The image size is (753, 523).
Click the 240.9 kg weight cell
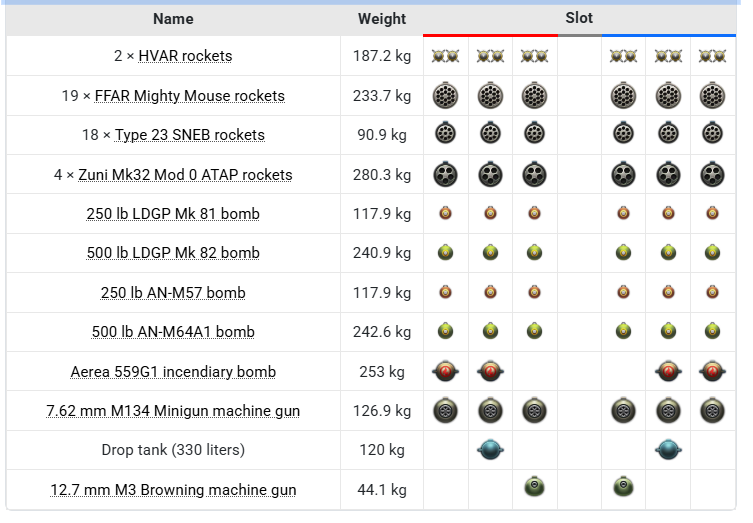[382, 253]
